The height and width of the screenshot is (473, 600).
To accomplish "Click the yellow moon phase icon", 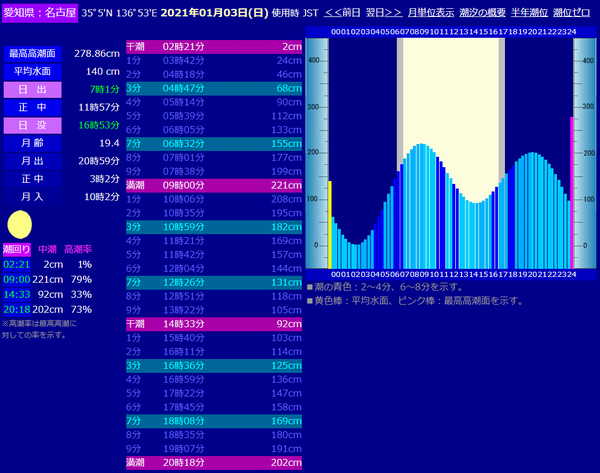I will tap(20, 225).
